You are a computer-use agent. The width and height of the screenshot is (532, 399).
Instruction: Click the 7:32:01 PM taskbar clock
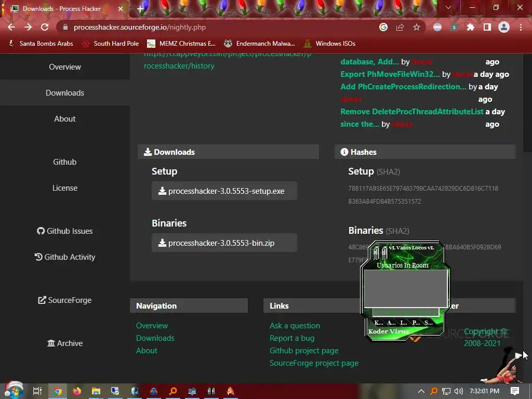click(485, 391)
